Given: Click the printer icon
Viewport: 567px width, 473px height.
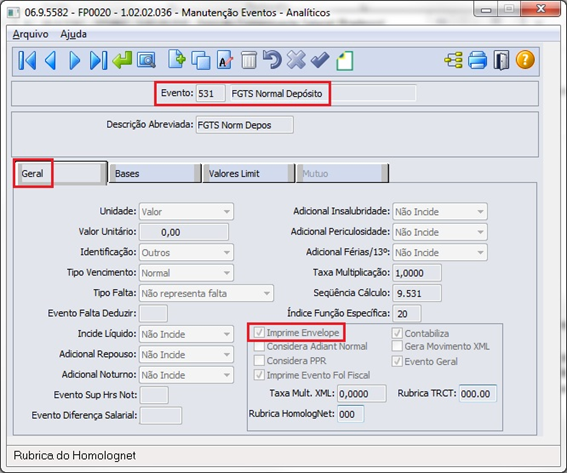Looking at the screenshot, I should pyautogui.click(x=478, y=60).
